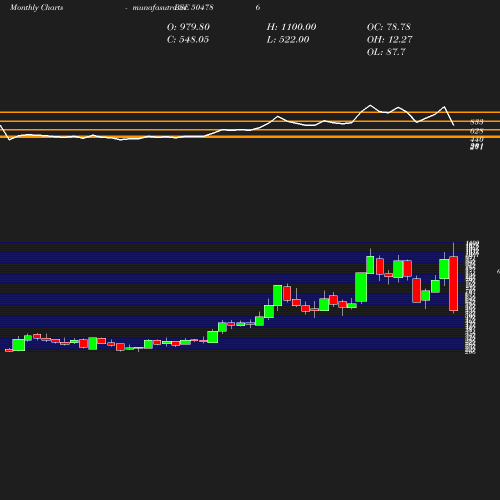The height and width of the screenshot is (500, 500).
Task: Click the 'BSE 50478' symbol code text
Action: tap(194, 7)
